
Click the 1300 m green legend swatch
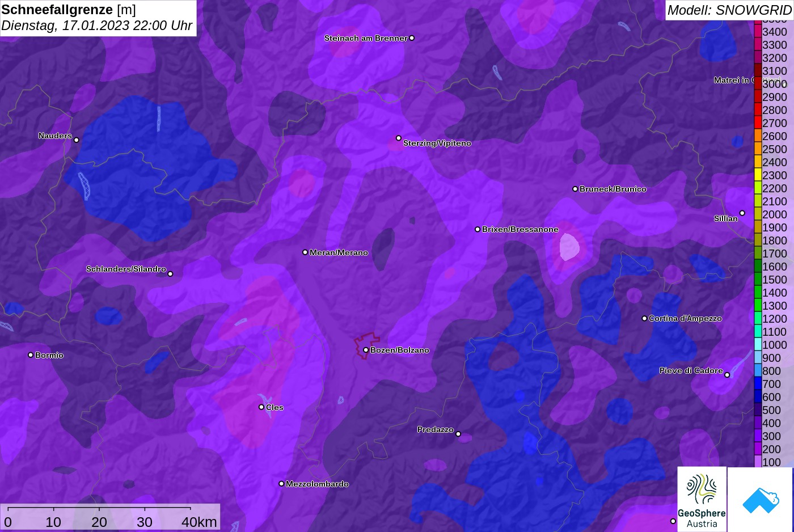pos(758,305)
